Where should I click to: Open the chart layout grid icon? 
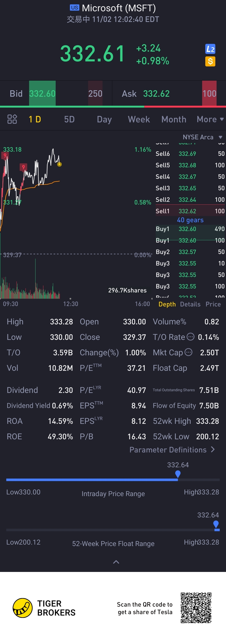12,119
